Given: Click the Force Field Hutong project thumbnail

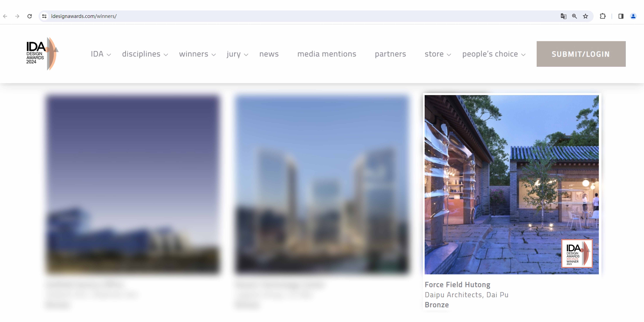Looking at the screenshot, I should (x=511, y=184).
